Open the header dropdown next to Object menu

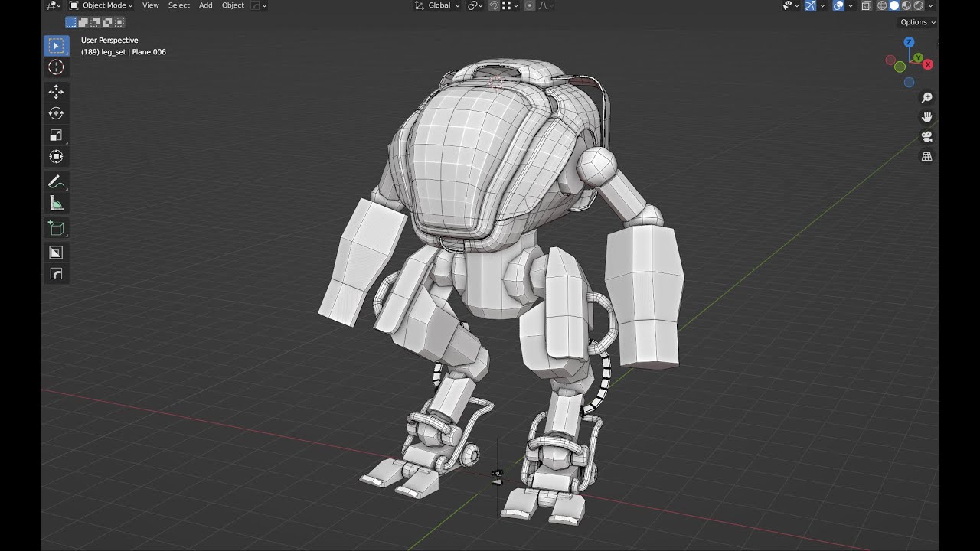pyautogui.click(x=260, y=5)
